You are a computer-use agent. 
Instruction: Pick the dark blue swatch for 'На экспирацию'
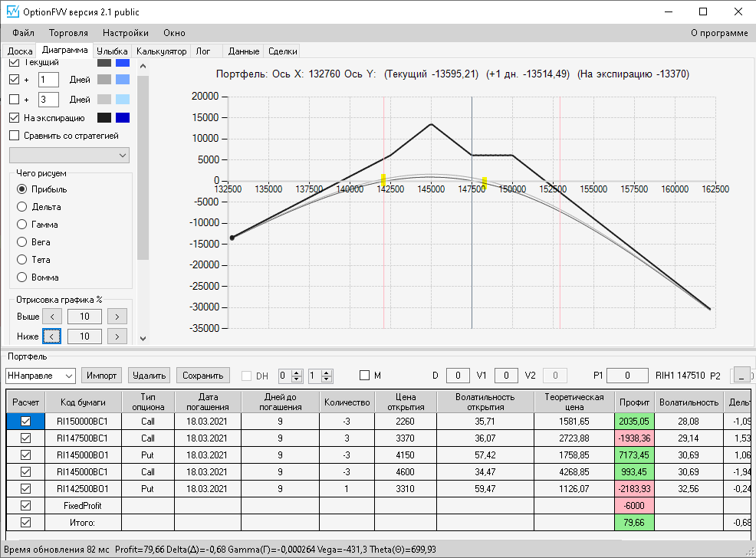click(x=123, y=117)
